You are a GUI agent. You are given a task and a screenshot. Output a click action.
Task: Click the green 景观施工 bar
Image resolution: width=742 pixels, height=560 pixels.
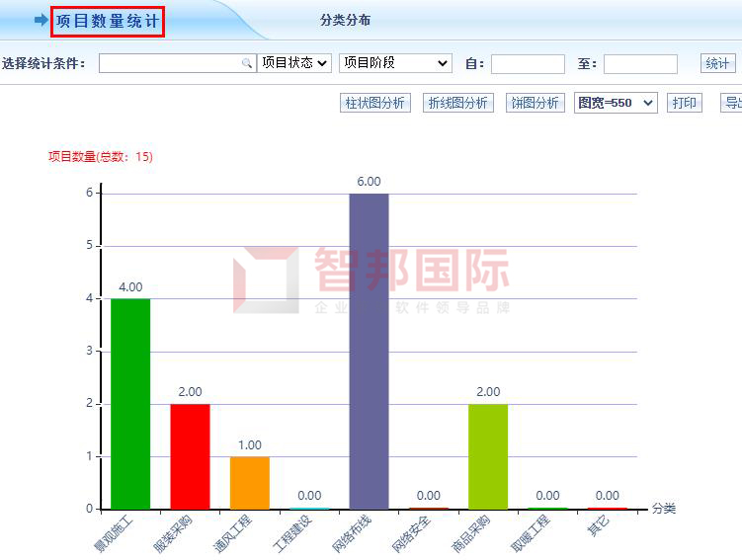[x=130, y=404]
